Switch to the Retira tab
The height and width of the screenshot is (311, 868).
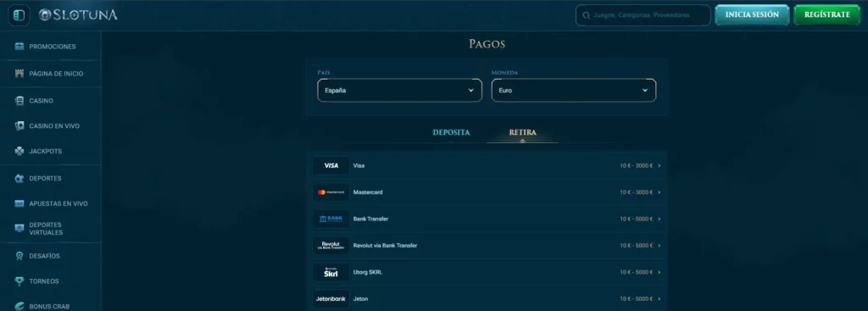(x=522, y=133)
